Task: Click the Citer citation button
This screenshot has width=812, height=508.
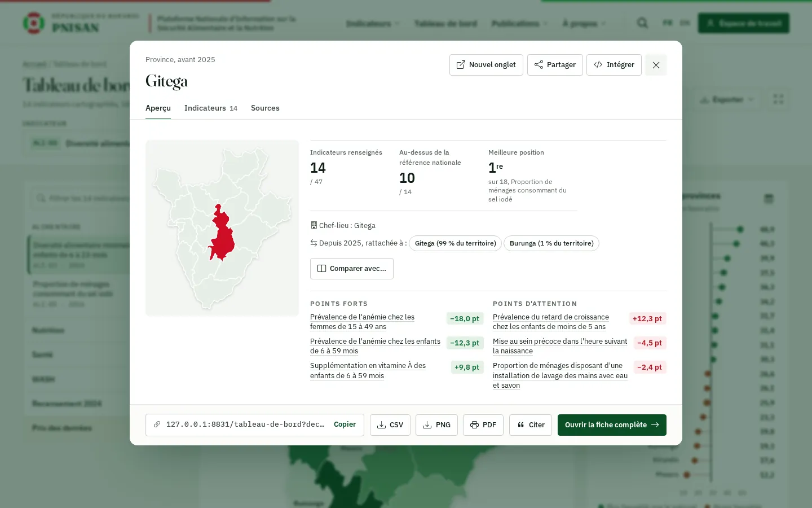Action: point(531,425)
